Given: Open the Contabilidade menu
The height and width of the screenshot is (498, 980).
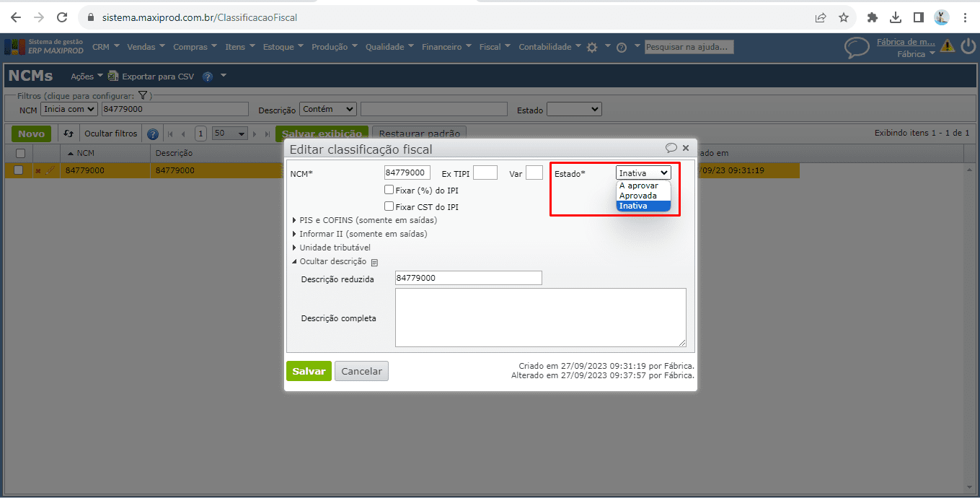Looking at the screenshot, I should pyautogui.click(x=550, y=47).
